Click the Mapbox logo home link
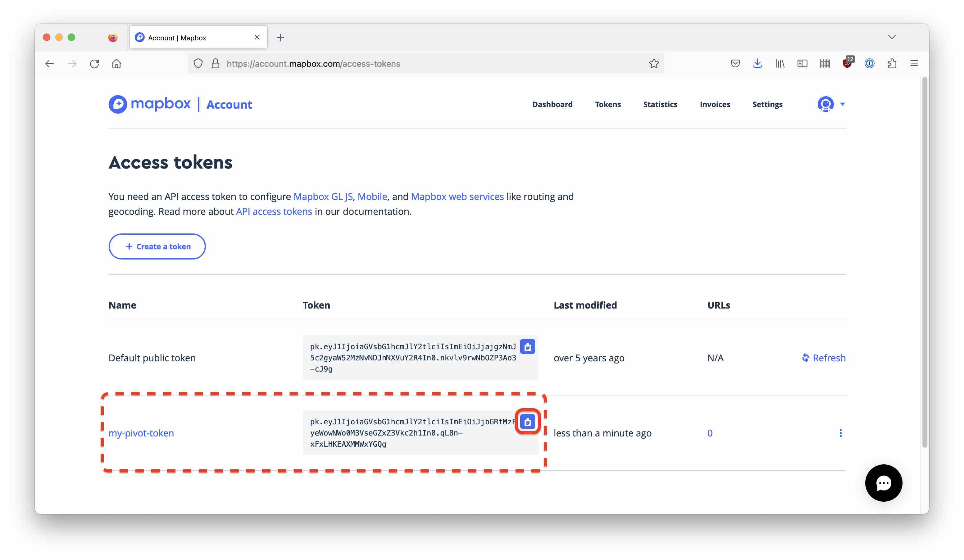964x560 pixels. pos(149,104)
